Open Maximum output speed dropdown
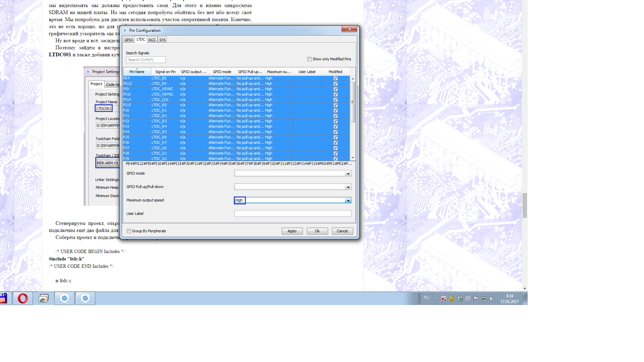 tap(348, 200)
